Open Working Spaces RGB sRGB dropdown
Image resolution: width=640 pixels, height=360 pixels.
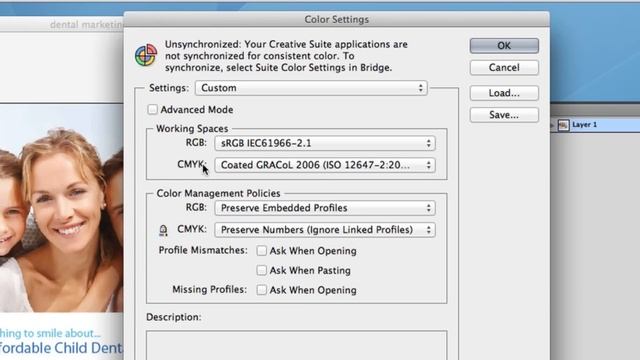point(325,143)
